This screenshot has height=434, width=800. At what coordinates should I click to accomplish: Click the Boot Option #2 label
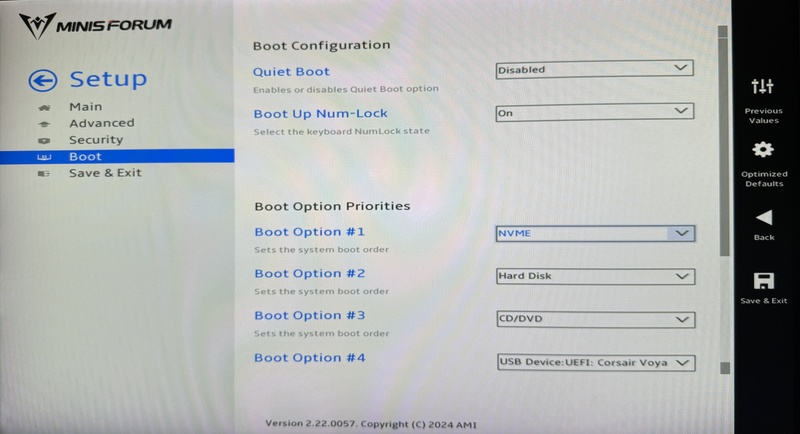(x=310, y=274)
